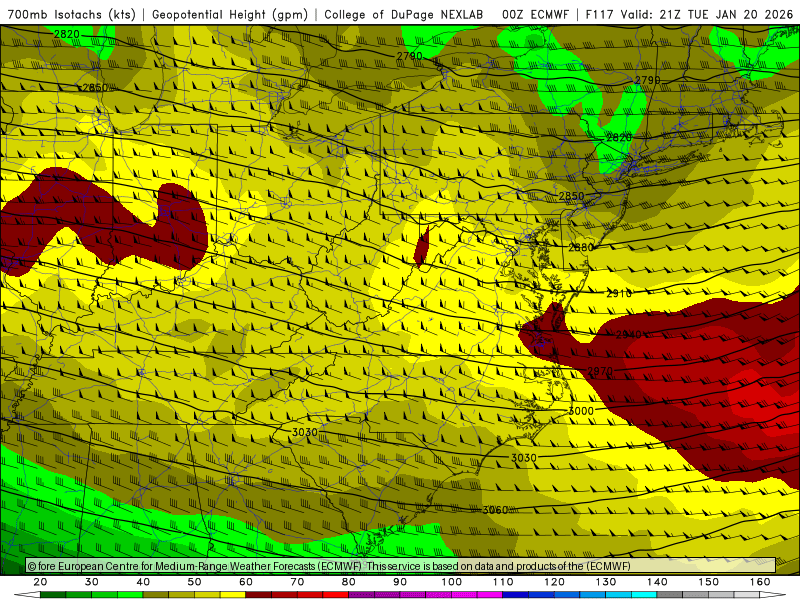
Task: Click the '140' label on color scale
Action: 657,582
